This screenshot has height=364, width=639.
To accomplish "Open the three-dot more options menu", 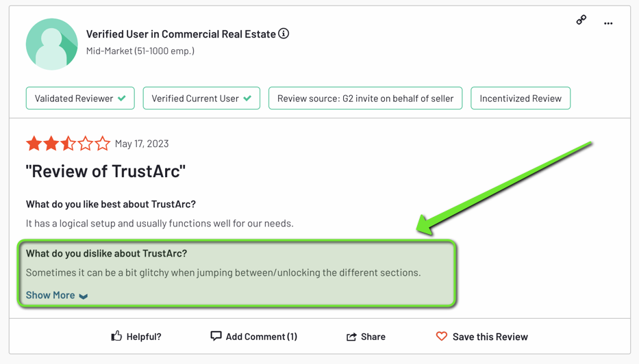I will pos(608,24).
